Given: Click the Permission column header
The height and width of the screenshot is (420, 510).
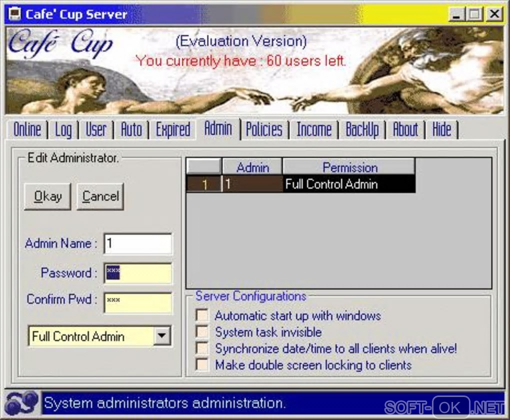Looking at the screenshot, I should (x=349, y=167).
